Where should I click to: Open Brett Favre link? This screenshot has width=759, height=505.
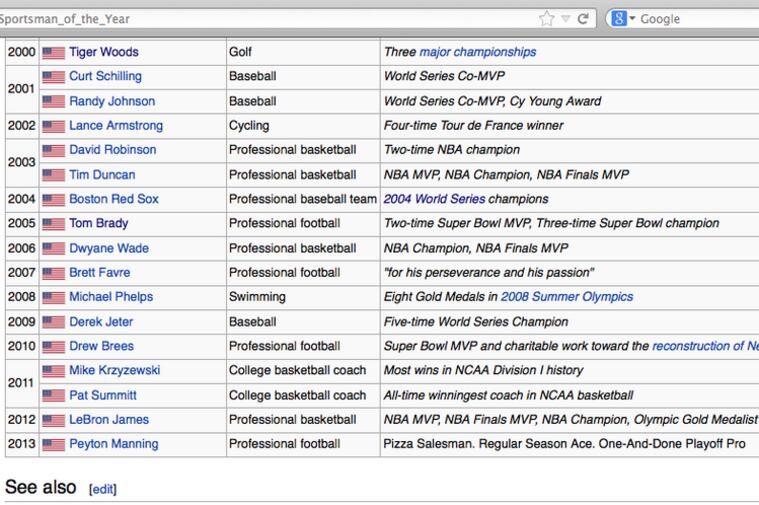tap(100, 273)
